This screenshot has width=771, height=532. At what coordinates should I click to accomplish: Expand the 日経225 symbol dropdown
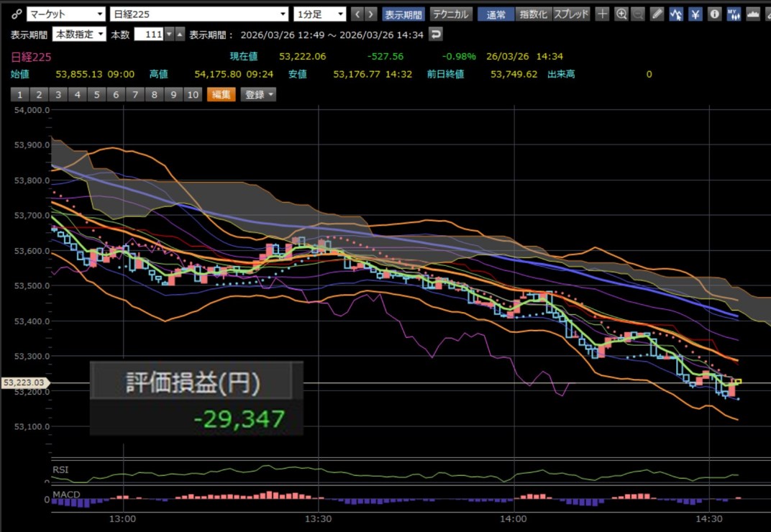point(199,14)
